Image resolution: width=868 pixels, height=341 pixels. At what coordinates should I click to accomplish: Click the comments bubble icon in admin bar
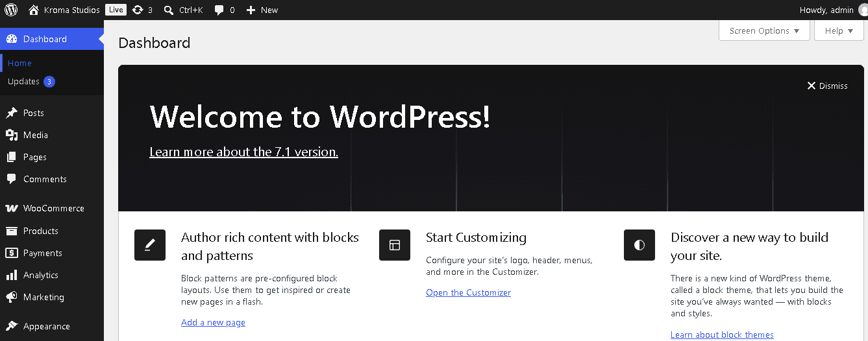coord(219,10)
